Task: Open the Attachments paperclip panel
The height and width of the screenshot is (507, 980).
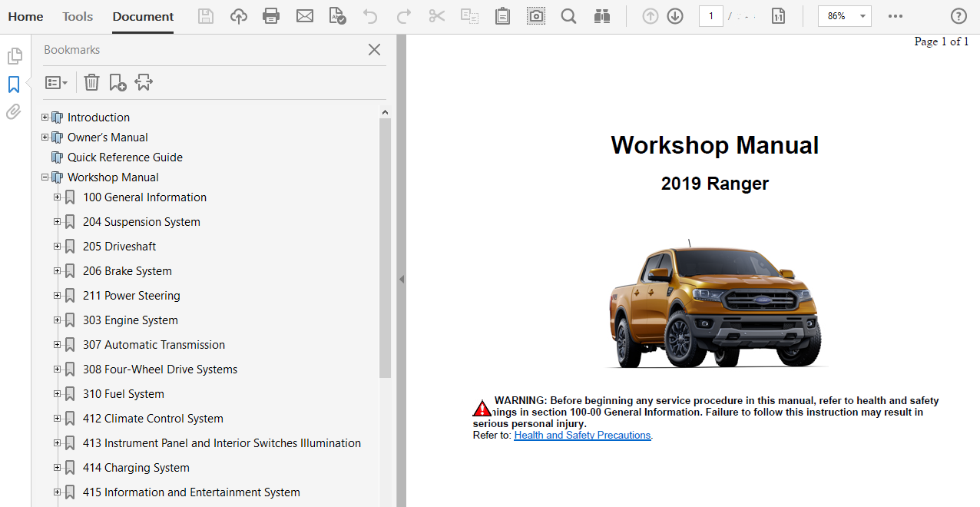Action: coord(14,112)
